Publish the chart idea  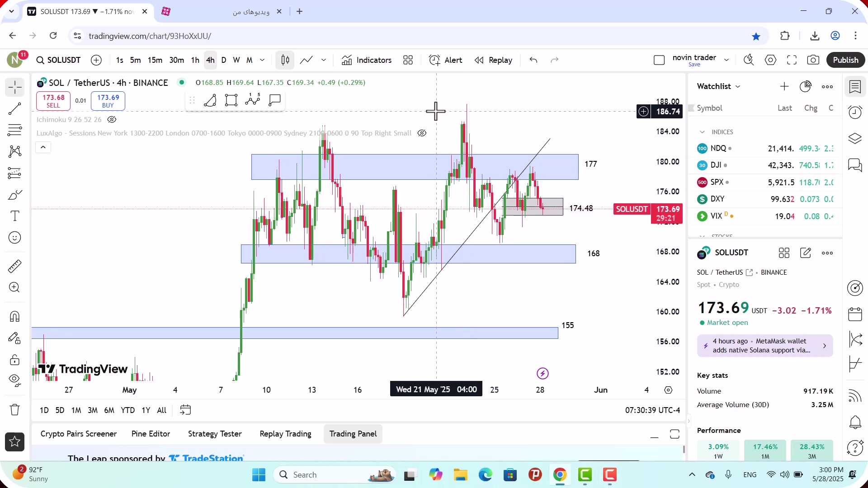[x=845, y=60]
